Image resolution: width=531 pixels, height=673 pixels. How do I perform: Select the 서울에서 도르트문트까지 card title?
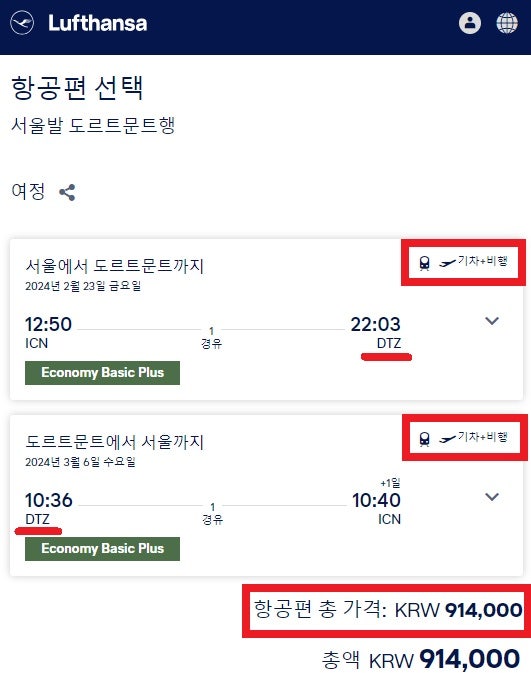[x=114, y=266]
